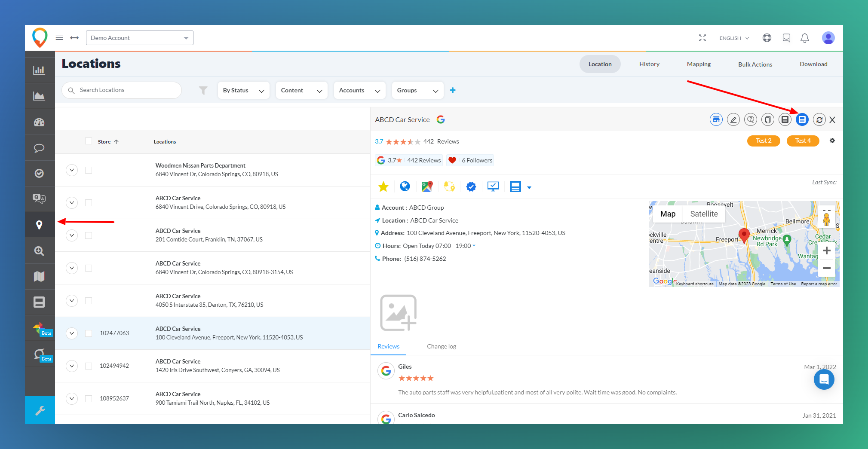Check the store 102494942 row checkbox

tap(89, 366)
